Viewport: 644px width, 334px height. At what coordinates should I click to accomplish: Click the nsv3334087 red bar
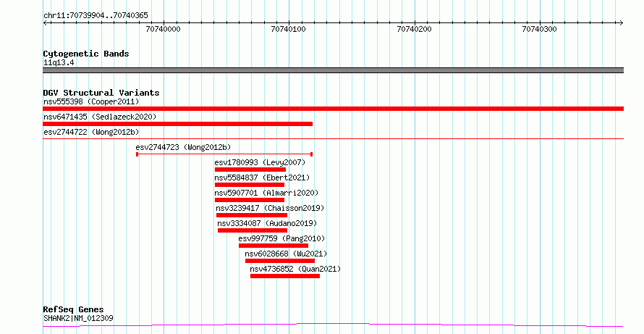[253, 230]
